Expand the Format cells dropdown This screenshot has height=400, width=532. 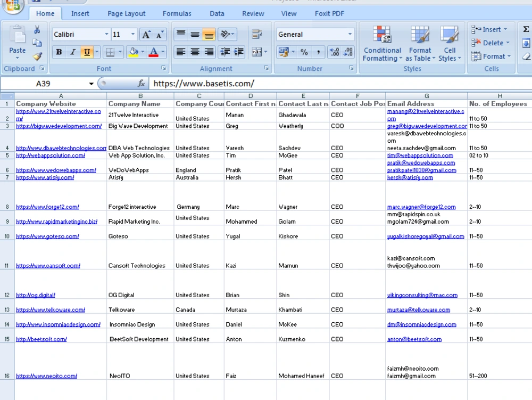(x=509, y=56)
